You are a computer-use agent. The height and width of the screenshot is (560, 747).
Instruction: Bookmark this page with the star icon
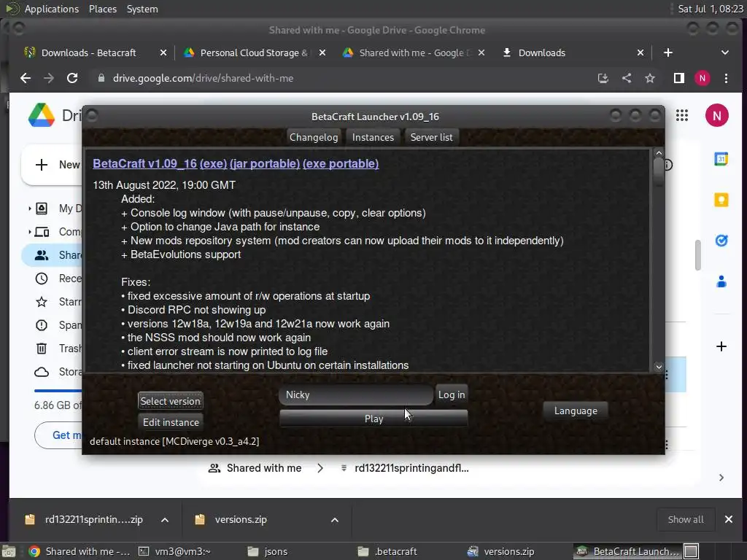[650, 78]
